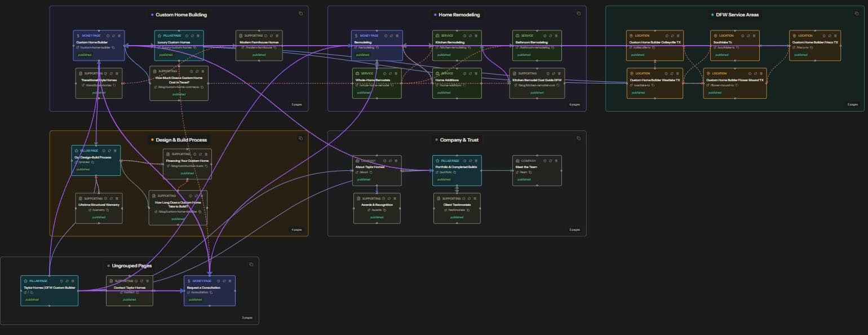The height and width of the screenshot is (335, 868).
Task: Click the top connection handle of Meet the Team node
Action: click(537, 155)
